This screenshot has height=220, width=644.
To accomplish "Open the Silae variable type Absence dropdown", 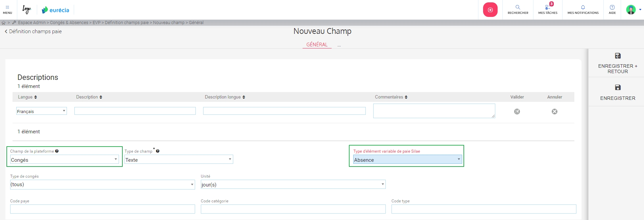I will (408, 159).
